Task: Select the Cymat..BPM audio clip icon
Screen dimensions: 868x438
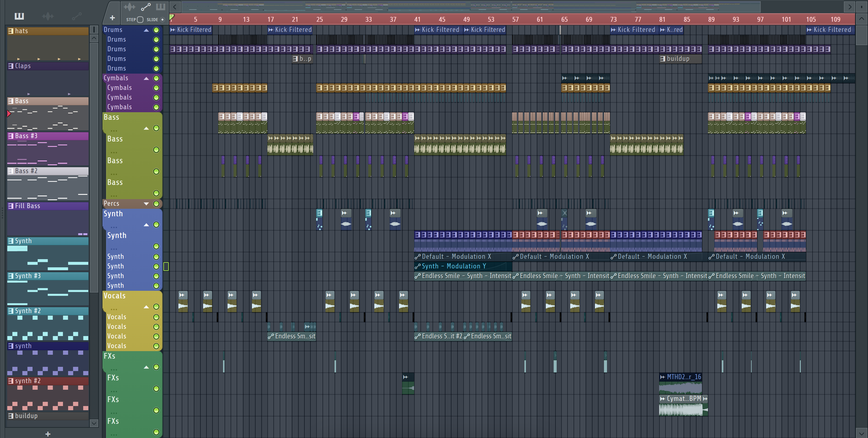Action: tap(662, 399)
